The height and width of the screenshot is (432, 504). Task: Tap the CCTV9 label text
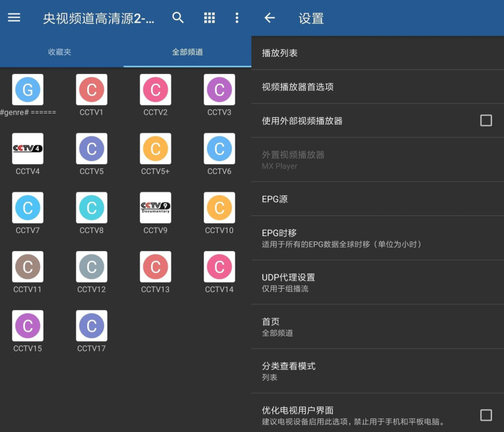click(155, 230)
